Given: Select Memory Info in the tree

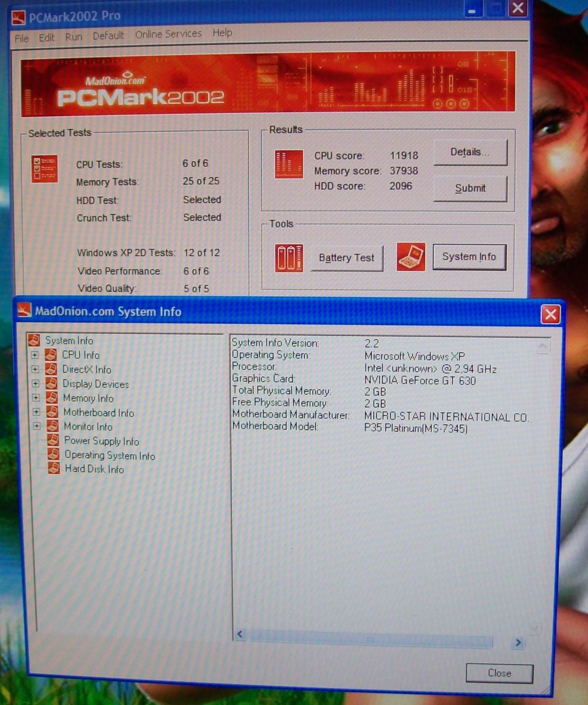Looking at the screenshot, I should (88, 398).
